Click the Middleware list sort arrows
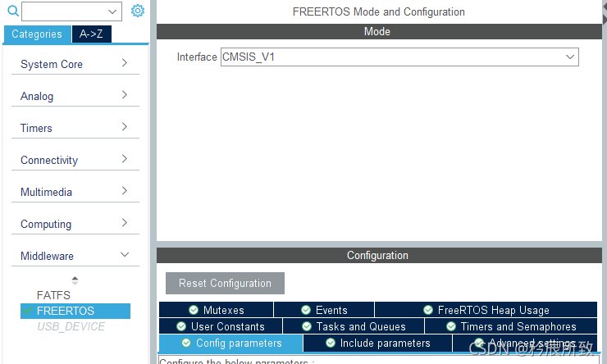 [x=75, y=280]
